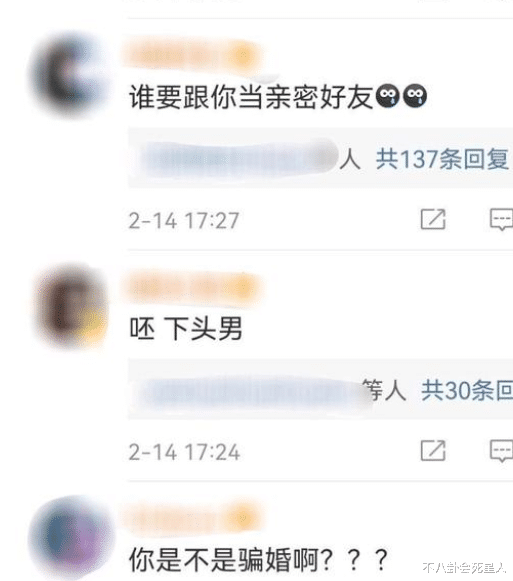Expand the 共30条回复 replies thread

pyautogui.click(x=467, y=390)
